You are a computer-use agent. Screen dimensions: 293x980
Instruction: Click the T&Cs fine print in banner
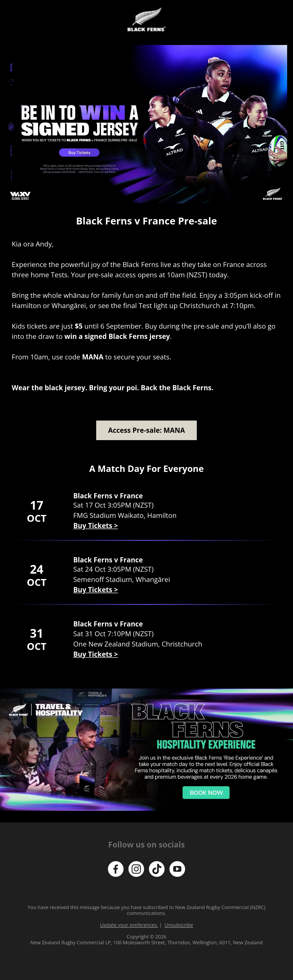point(79,168)
